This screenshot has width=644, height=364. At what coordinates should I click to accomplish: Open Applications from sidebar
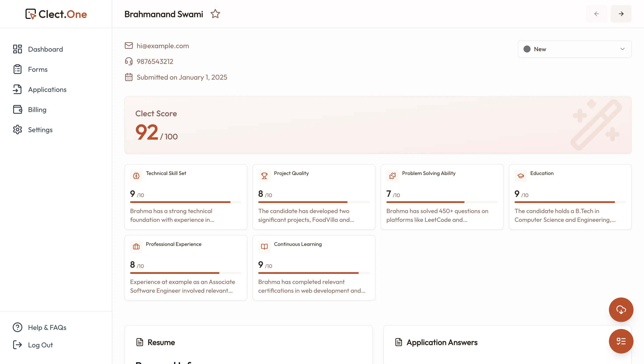(47, 89)
